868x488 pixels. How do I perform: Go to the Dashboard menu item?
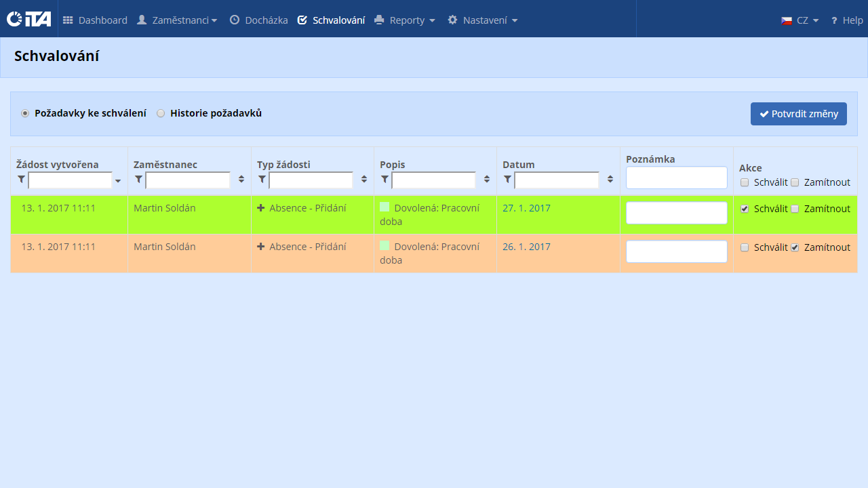[95, 20]
